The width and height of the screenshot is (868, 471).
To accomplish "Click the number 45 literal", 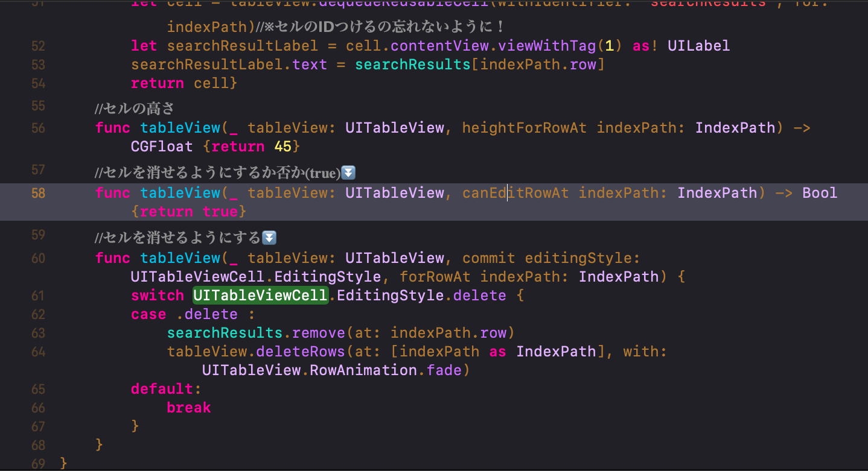I will 282,147.
